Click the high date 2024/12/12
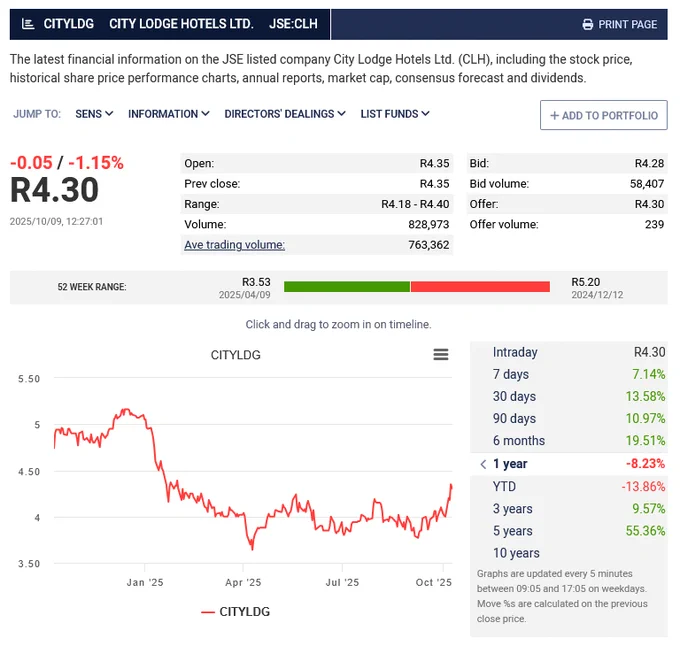 [597, 295]
